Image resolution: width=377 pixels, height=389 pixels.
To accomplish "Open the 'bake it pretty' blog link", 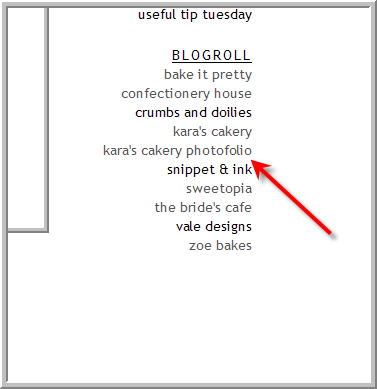I will click(208, 75).
